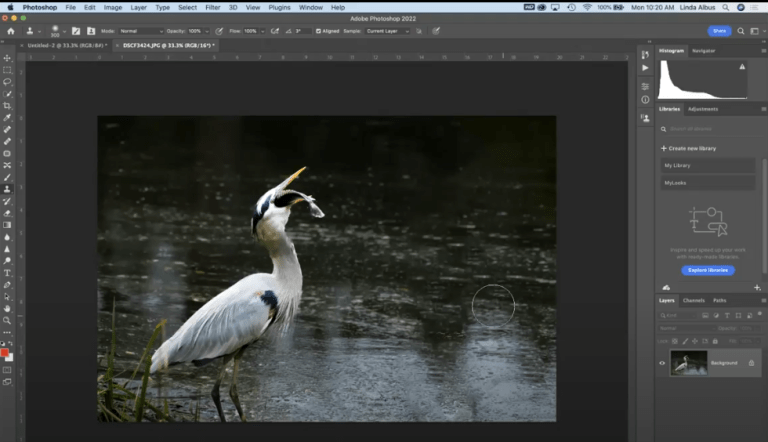Image resolution: width=768 pixels, height=442 pixels.
Task: Toggle Quick Mask mode
Action: click(7, 370)
